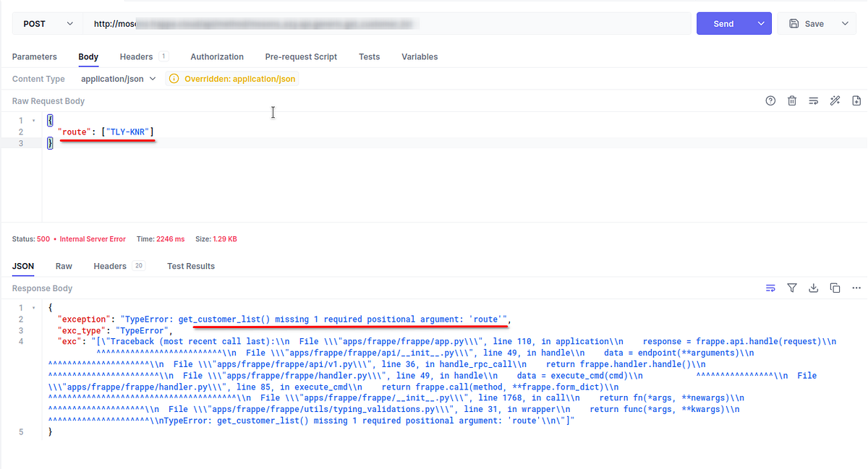868x469 pixels.
Task: Save the current request
Action: (808, 23)
